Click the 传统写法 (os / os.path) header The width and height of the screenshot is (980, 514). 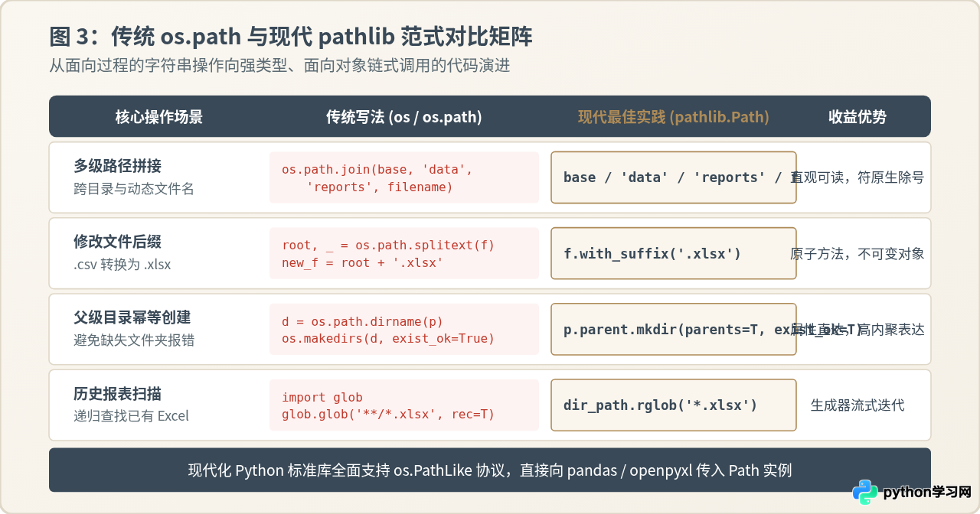click(404, 117)
